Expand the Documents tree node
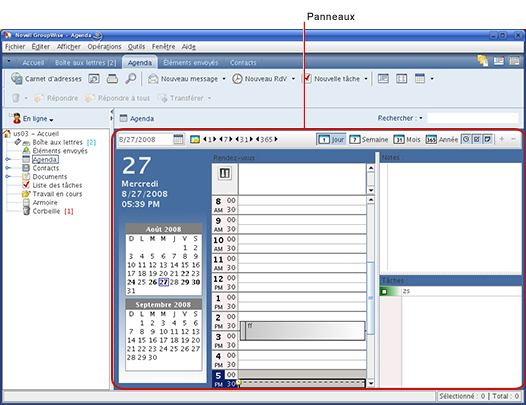Screen dimensions: 526x405 (x=8, y=176)
